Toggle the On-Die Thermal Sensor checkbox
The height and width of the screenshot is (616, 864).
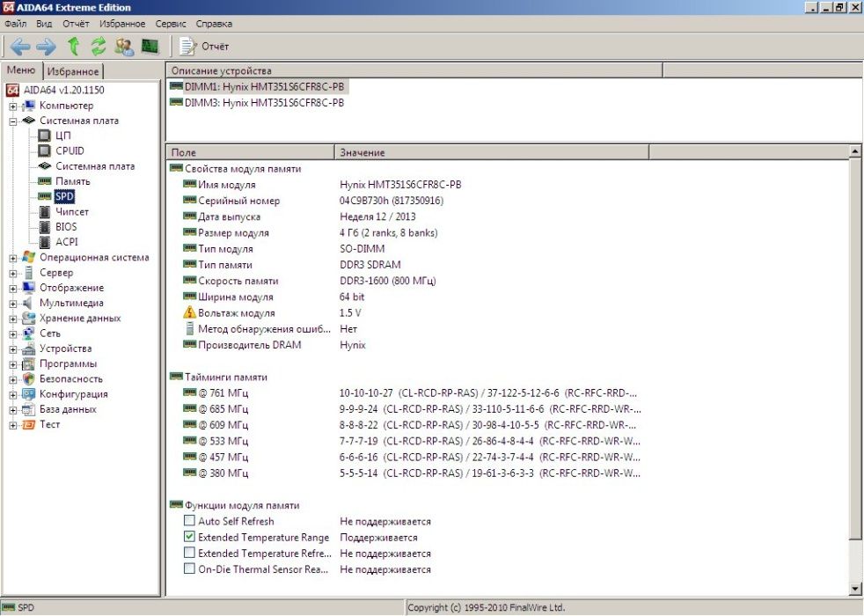click(x=189, y=568)
